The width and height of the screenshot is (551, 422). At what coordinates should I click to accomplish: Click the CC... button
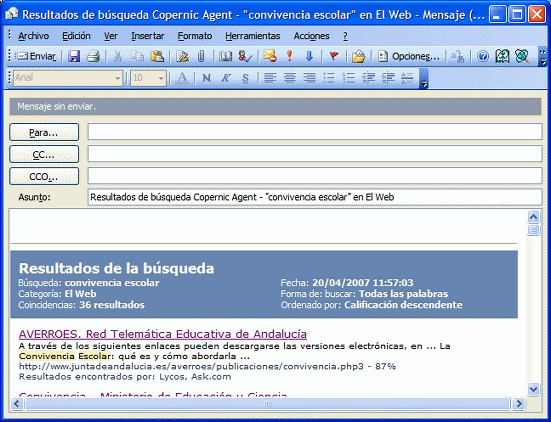[44, 155]
